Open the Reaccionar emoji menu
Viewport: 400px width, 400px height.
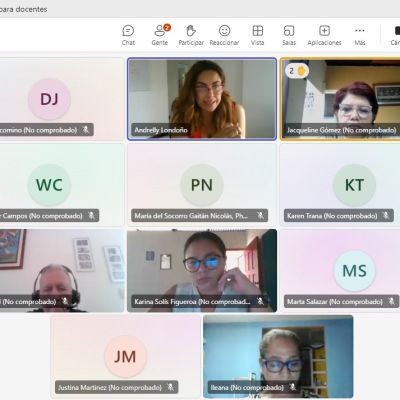[x=224, y=35]
